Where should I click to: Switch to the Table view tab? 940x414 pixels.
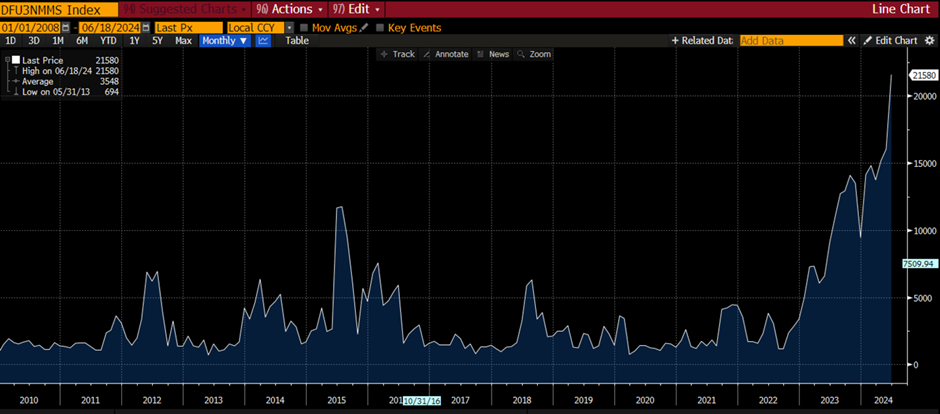(297, 41)
